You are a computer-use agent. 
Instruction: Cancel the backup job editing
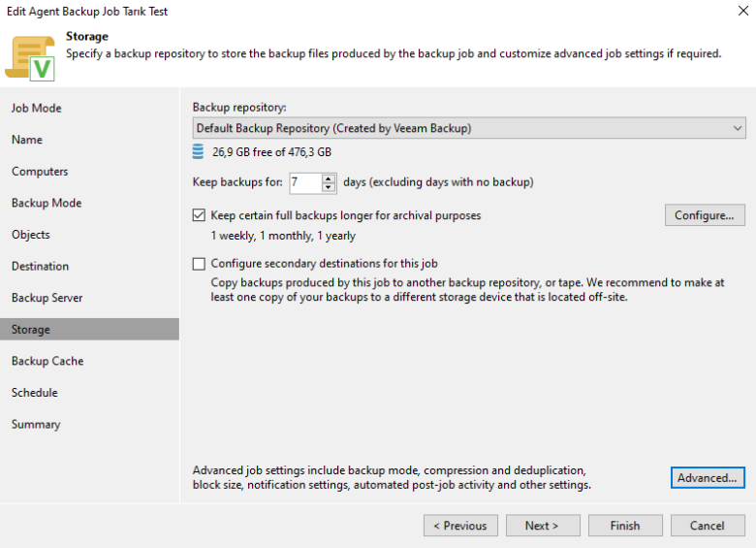pos(708,526)
